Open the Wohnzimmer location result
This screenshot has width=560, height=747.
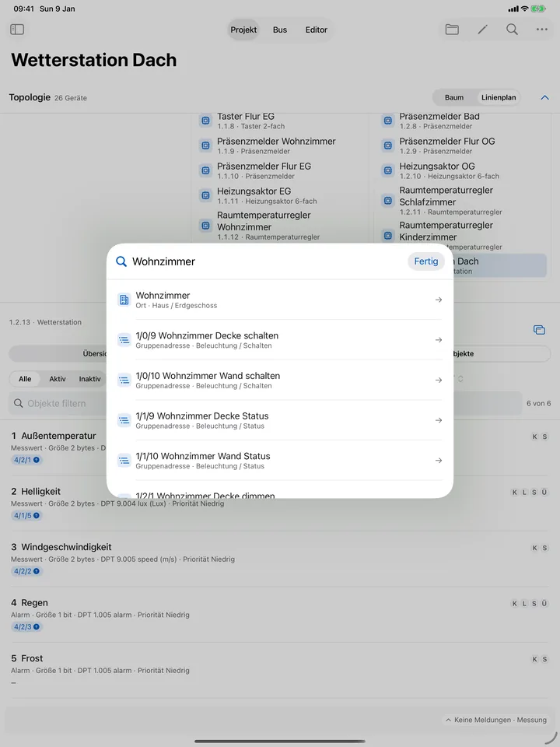280,300
